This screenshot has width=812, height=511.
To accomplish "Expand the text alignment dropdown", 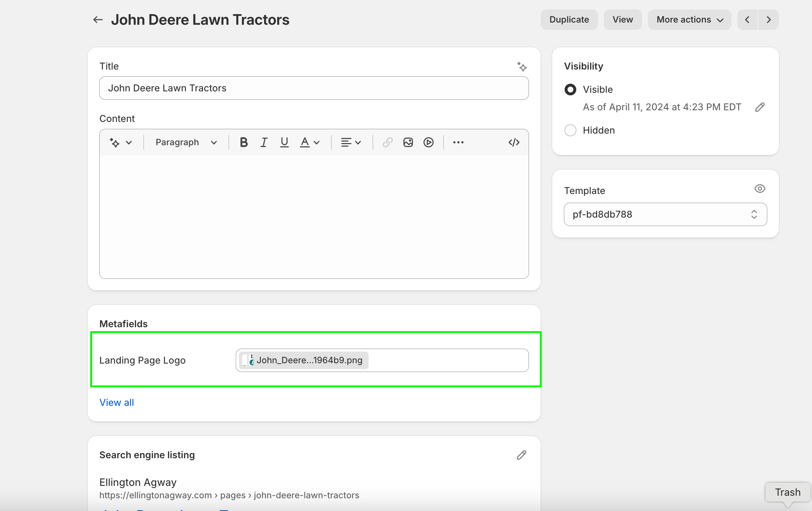I will [x=351, y=142].
